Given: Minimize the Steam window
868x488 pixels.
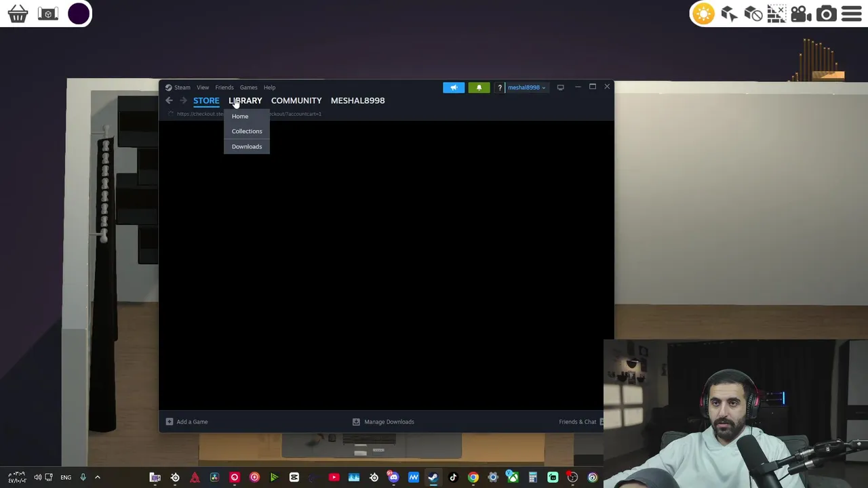Looking at the screenshot, I should coord(578,87).
